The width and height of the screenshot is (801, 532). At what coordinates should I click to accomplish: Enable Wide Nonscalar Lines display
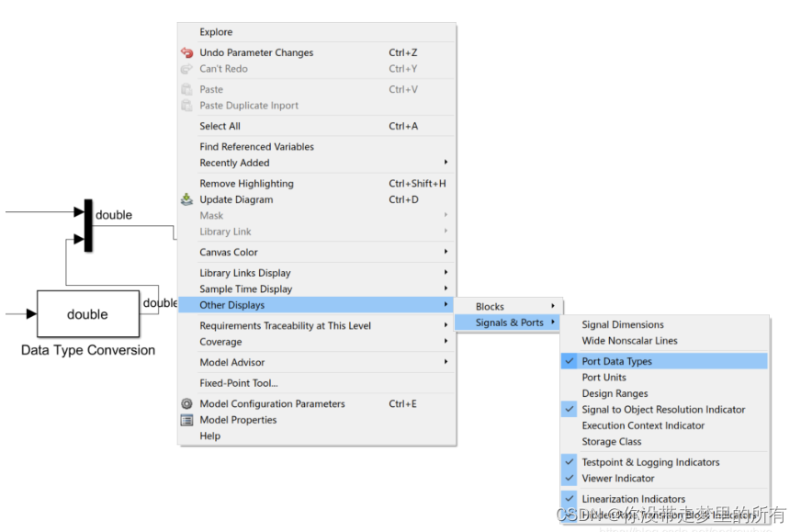[x=665, y=341]
